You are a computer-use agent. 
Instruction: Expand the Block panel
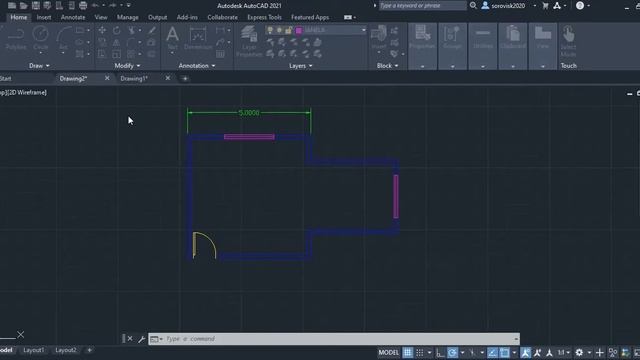click(387, 65)
